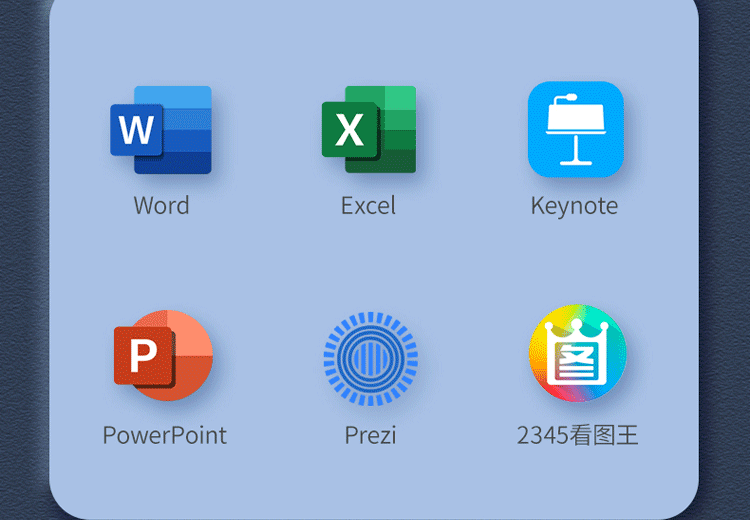
Task: Click the "Word" label text
Action: 161,206
